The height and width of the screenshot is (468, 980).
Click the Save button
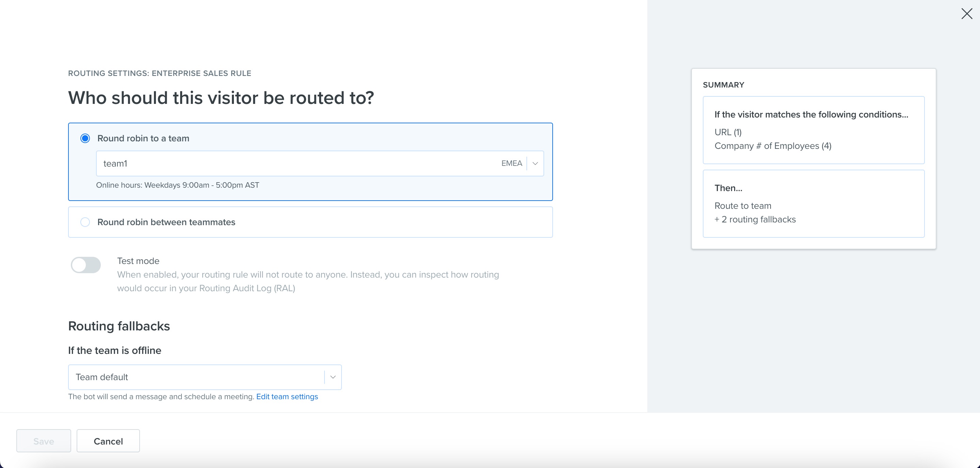coord(44,441)
